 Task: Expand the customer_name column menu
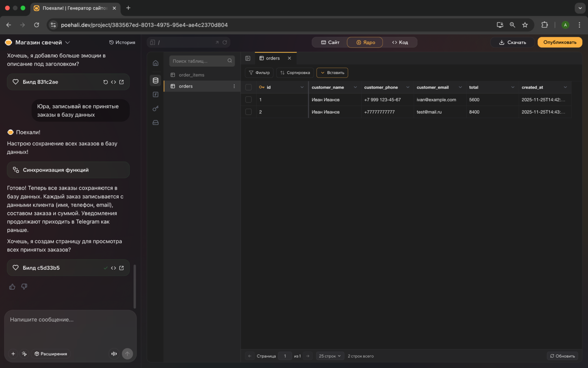355,87
